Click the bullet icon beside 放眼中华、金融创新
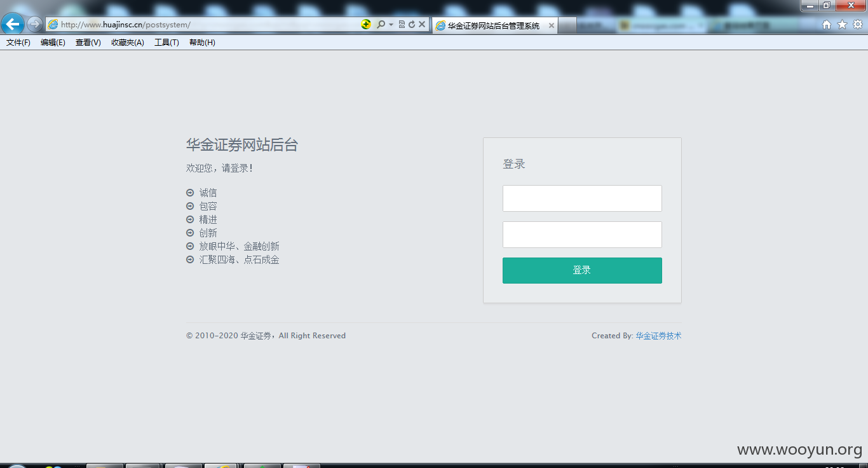 (x=190, y=246)
